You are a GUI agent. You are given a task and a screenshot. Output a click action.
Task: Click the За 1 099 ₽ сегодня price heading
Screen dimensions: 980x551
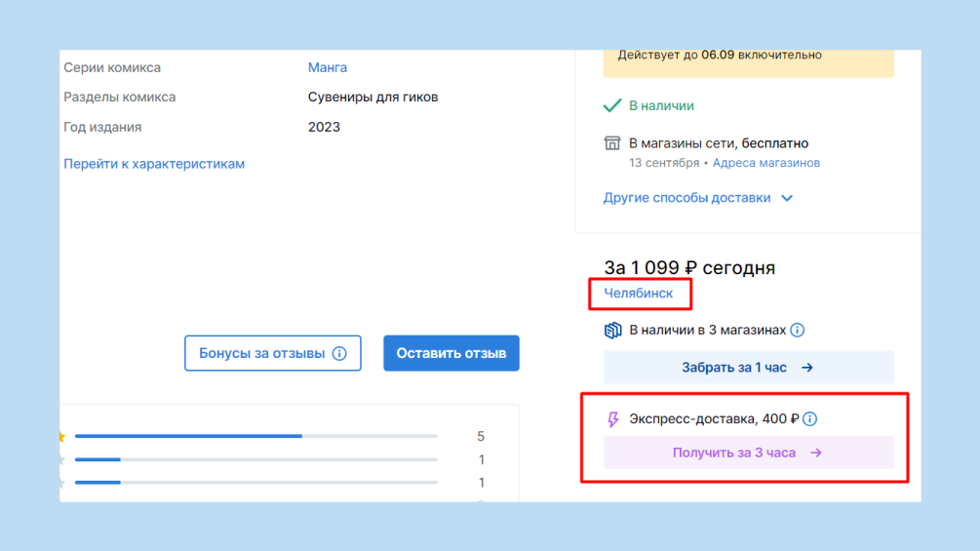(x=689, y=268)
